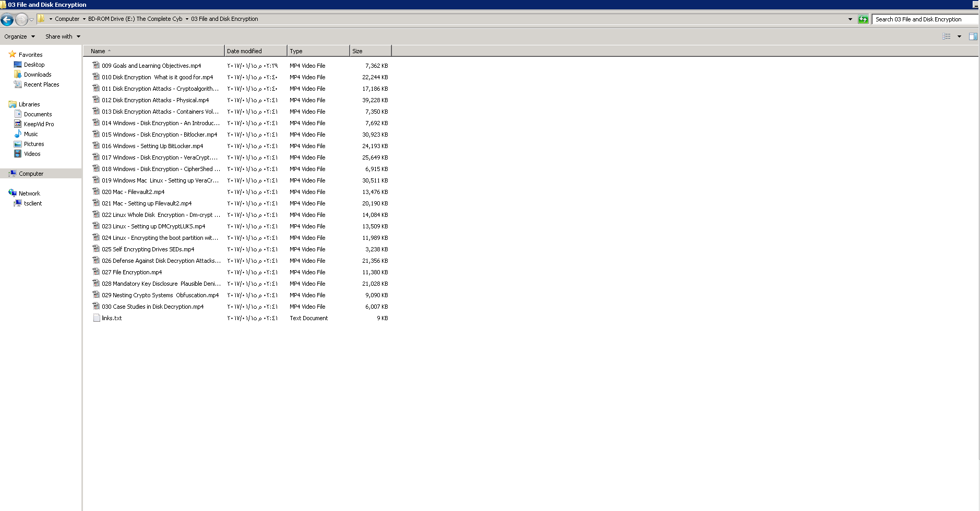Click the Change view icon
Viewport: 980px width, 511px height.
(946, 36)
